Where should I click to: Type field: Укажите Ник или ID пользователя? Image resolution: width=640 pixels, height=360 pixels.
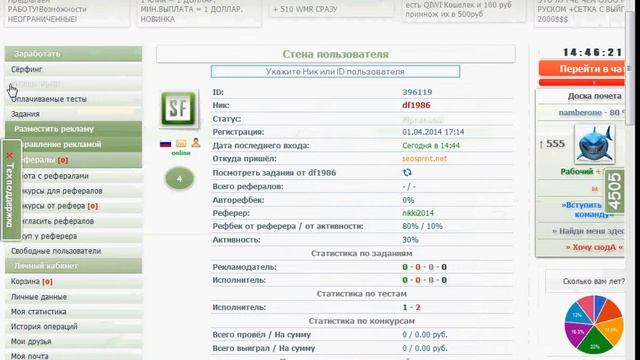coord(335,71)
